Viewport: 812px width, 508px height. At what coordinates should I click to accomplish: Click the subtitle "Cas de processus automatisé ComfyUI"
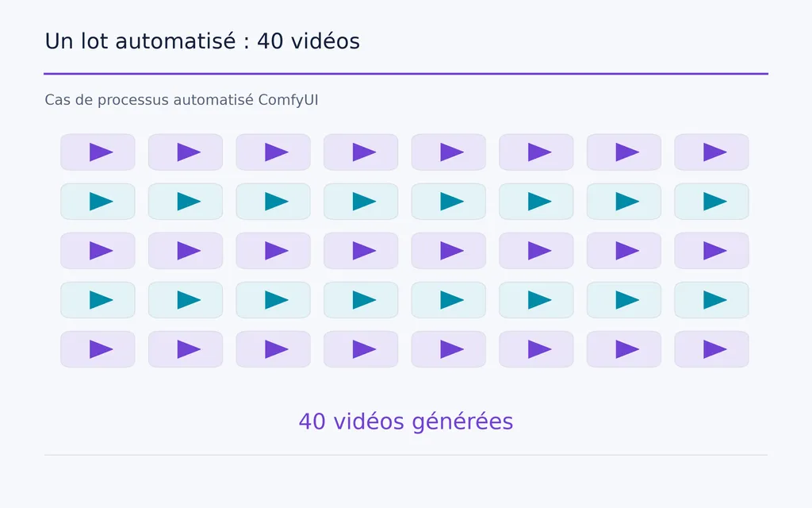click(182, 99)
